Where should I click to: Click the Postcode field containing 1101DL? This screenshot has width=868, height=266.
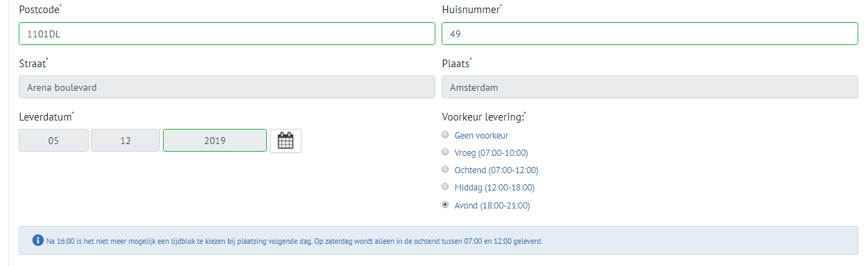click(227, 33)
